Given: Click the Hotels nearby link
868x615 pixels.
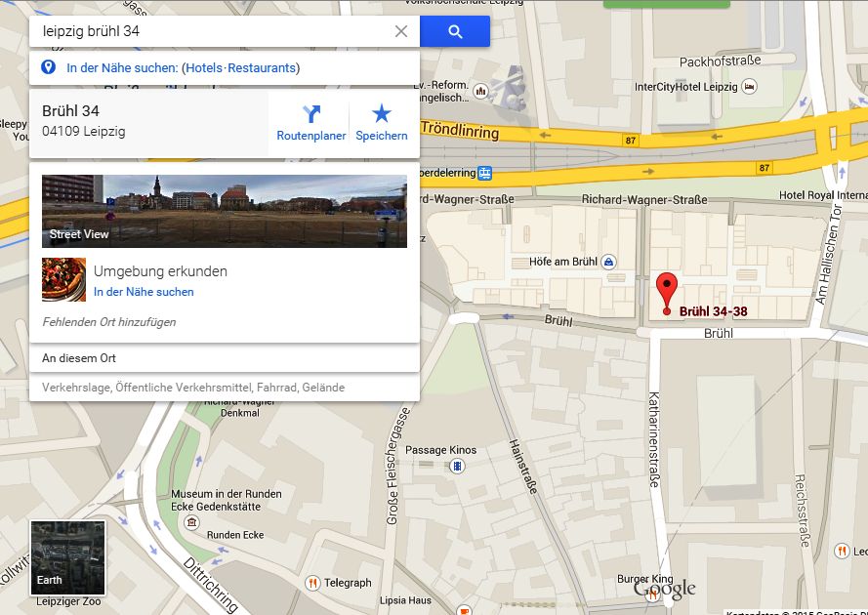Looking at the screenshot, I should [x=204, y=68].
